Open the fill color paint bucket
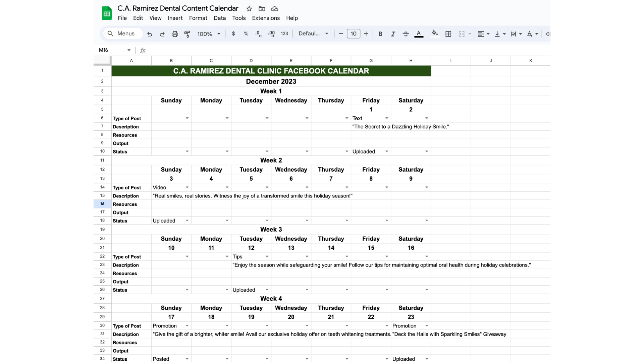644x362 pixels. pos(435,33)
